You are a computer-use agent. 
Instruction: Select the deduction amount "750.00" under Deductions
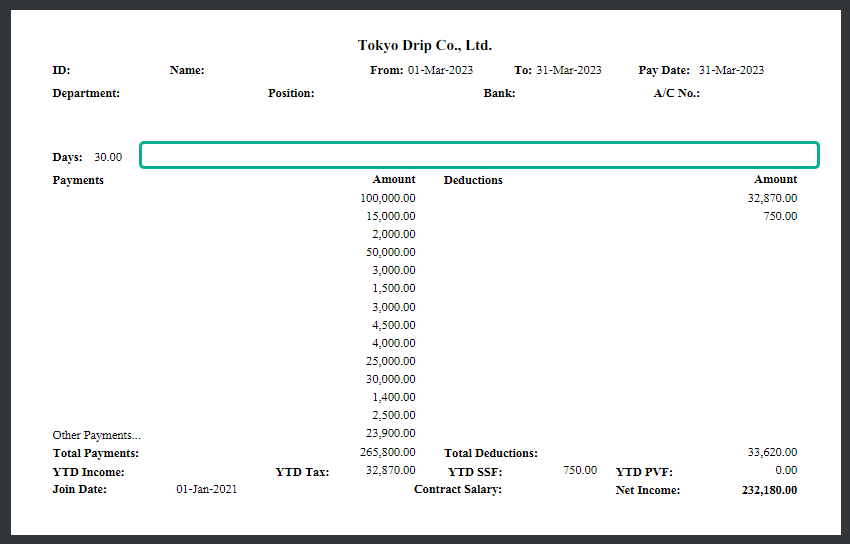coord(781,216)
